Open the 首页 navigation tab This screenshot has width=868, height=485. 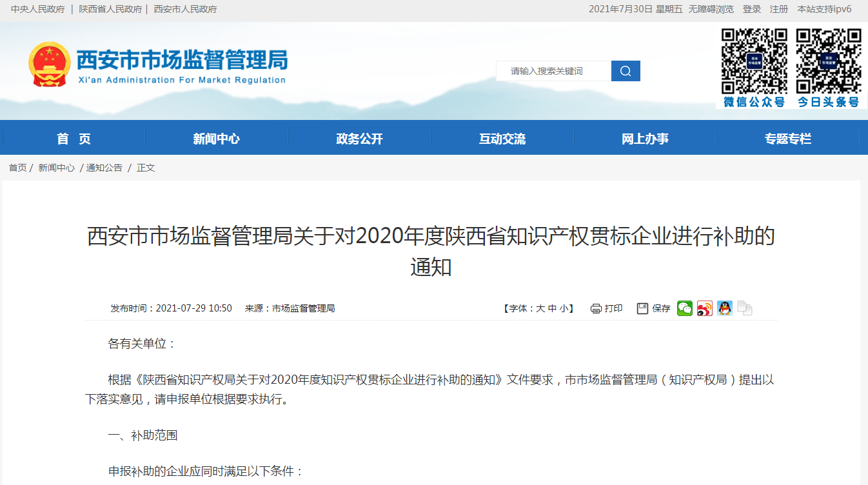coord(74,138)
